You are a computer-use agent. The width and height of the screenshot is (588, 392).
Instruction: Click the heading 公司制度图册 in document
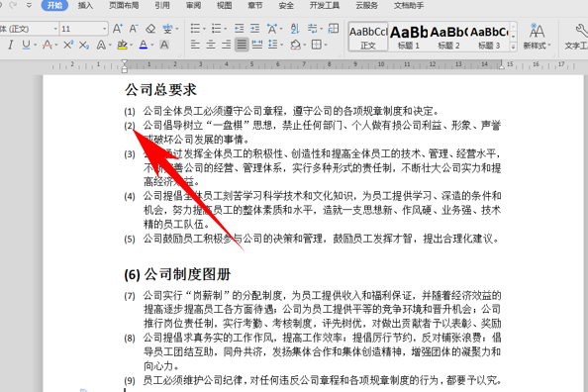[187, 274]
